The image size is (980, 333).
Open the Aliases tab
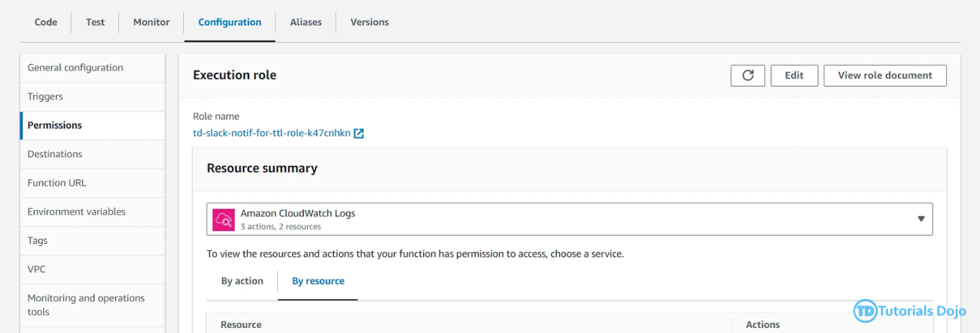point(306,22)
